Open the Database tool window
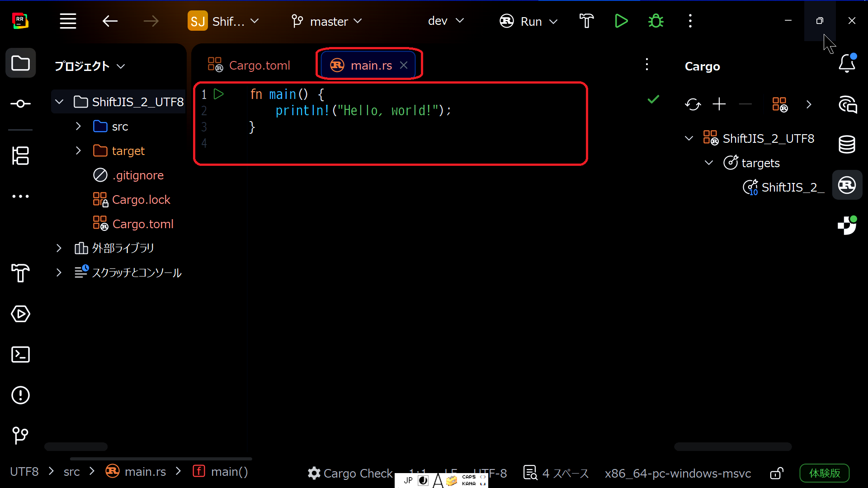The width and height of the screenshot is (868, 488). tap(847, 145)
